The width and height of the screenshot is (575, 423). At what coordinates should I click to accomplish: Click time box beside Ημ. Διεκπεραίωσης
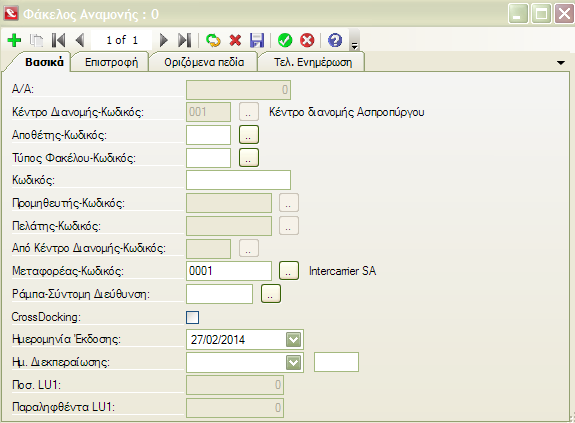[x=336, y=362]
